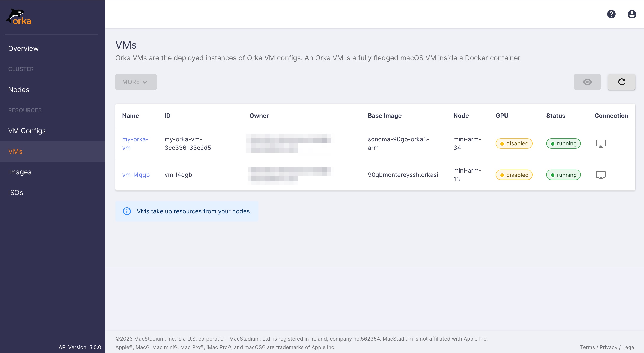Open the help question mark icon

click(611, 14)
